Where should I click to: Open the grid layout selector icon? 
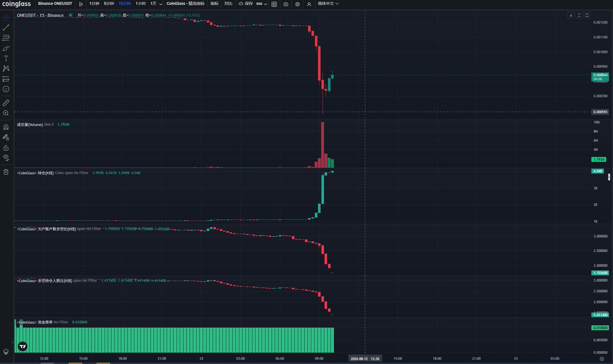pos(274,4)
